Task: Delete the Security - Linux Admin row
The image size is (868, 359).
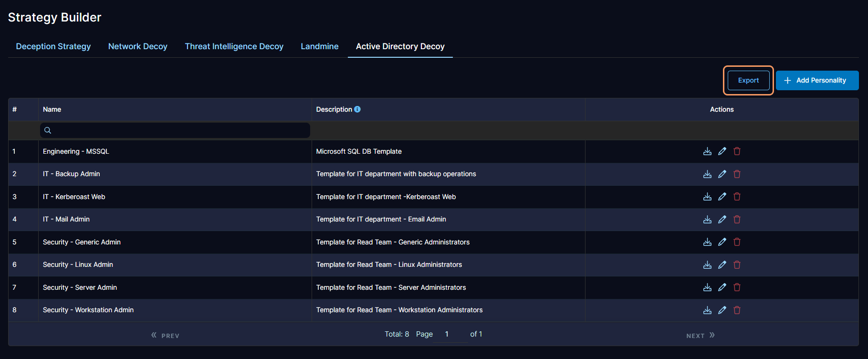Action: [737, 265]
